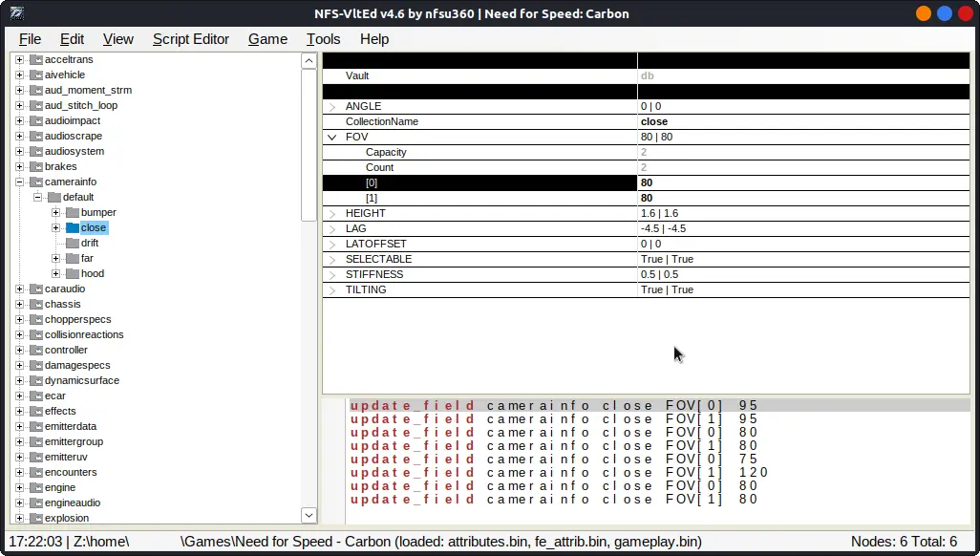Collapse the default tree node
Screen dimensions: 980x556
coord(37,197)
